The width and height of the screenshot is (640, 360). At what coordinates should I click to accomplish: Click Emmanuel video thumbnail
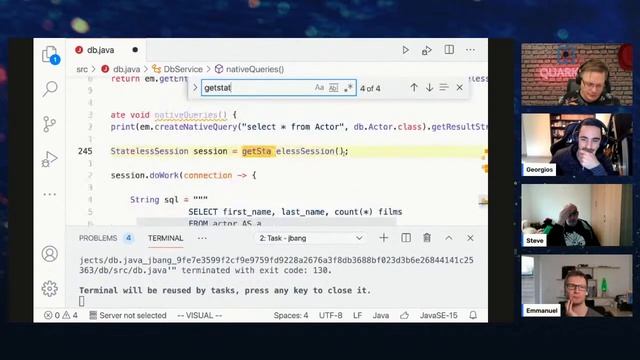click(577, 286)
